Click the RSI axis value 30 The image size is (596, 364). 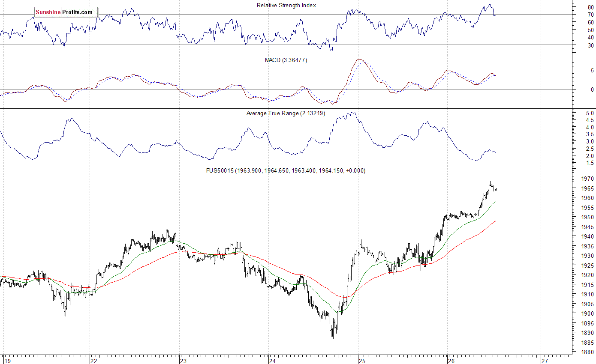tap(590, 45)
